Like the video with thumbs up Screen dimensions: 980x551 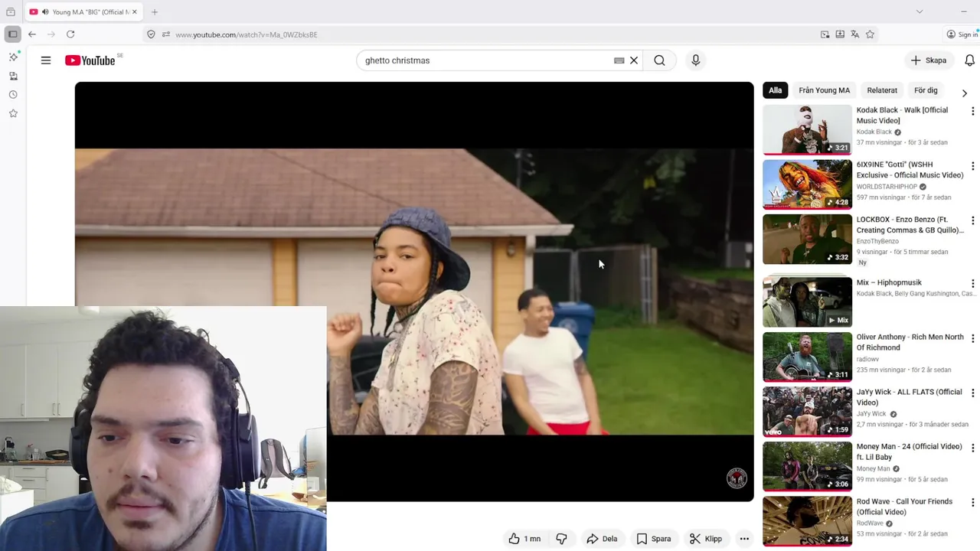524,539
